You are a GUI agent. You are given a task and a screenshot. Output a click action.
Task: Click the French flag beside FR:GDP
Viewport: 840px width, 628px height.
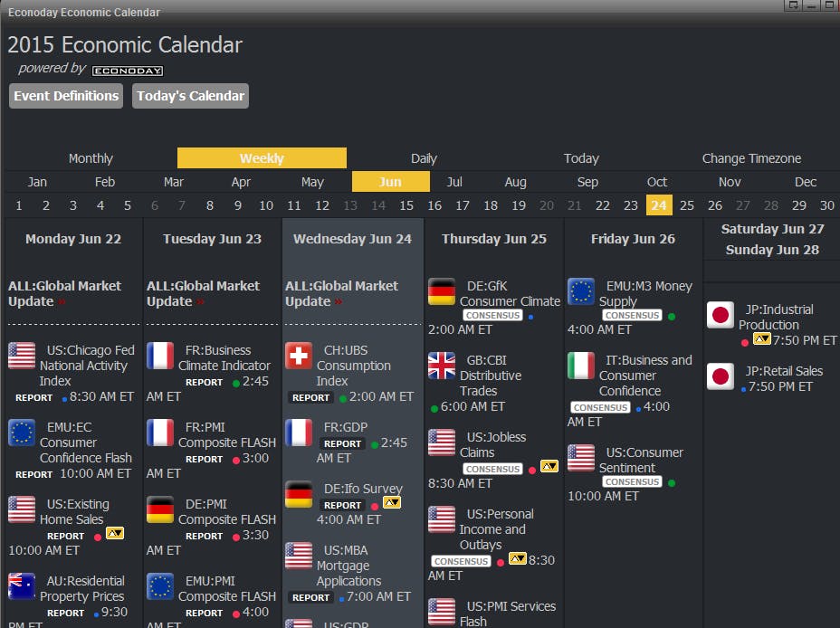point(299,433)
